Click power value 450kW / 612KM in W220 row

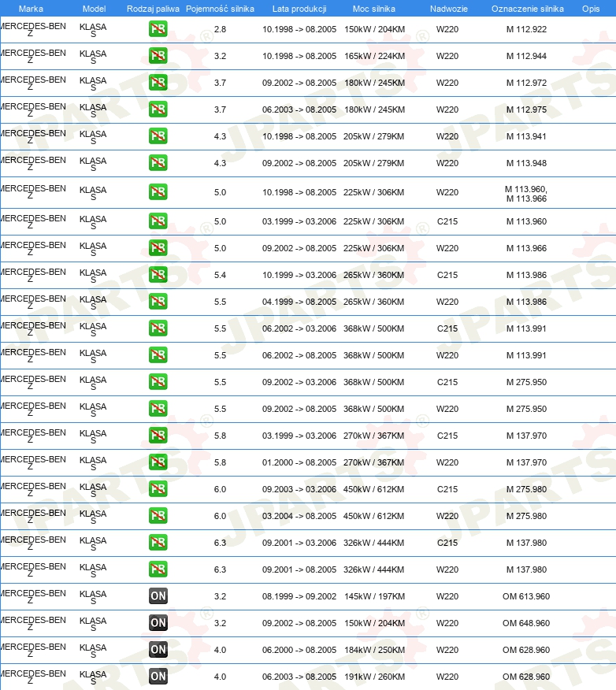[373, 516]
